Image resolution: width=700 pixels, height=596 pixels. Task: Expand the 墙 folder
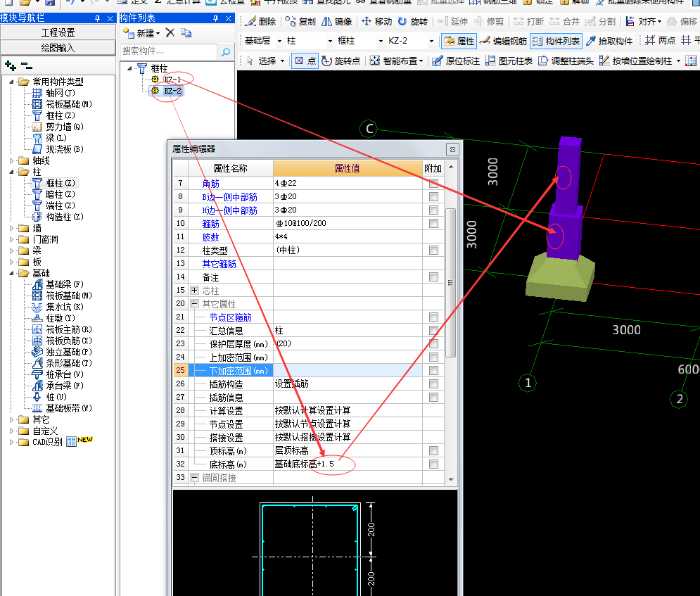(x=12, y=228)
